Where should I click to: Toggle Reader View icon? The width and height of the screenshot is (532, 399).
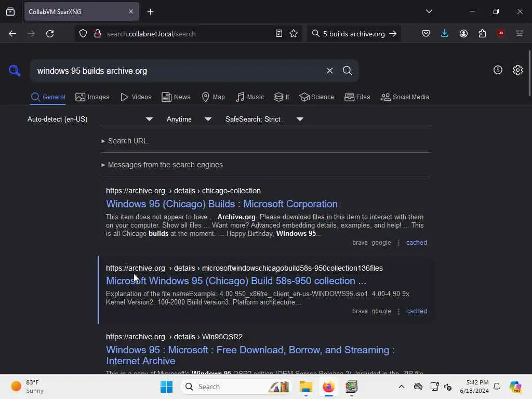(278, 34)
